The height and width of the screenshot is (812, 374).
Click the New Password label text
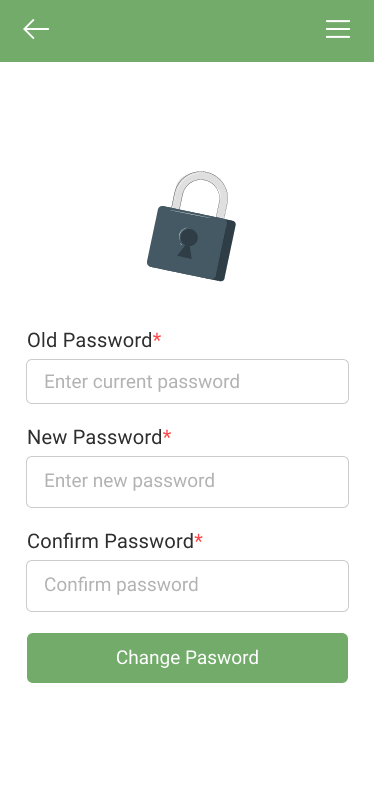tap(95, 437)
